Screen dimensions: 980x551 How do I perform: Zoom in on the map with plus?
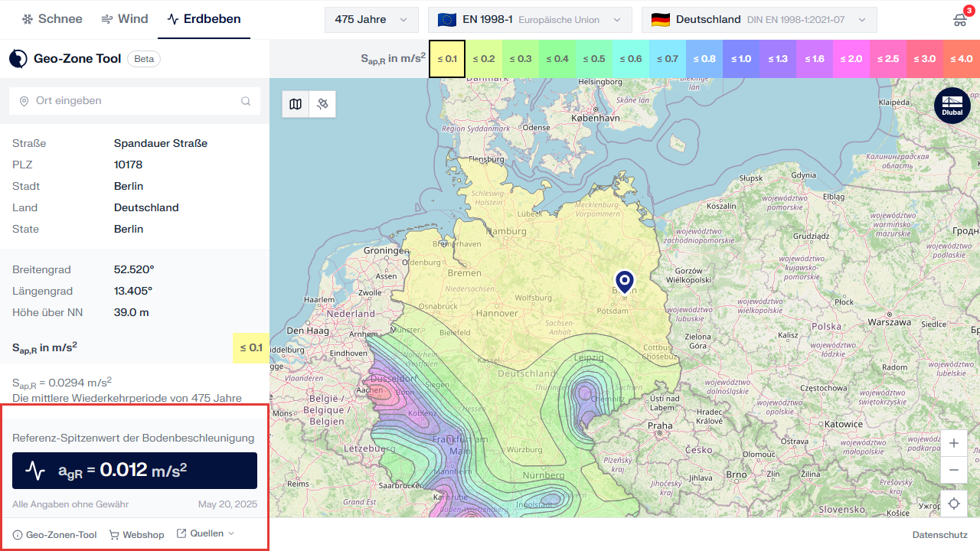954,443
